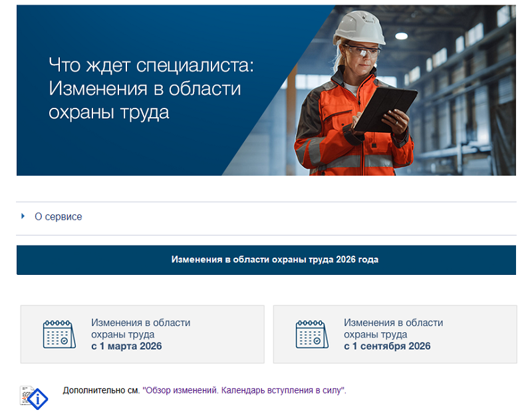The image size is (532, 416).
Task: Click the "Что ждет специалиста" banner heading
Action: click(x=151, y=66)
